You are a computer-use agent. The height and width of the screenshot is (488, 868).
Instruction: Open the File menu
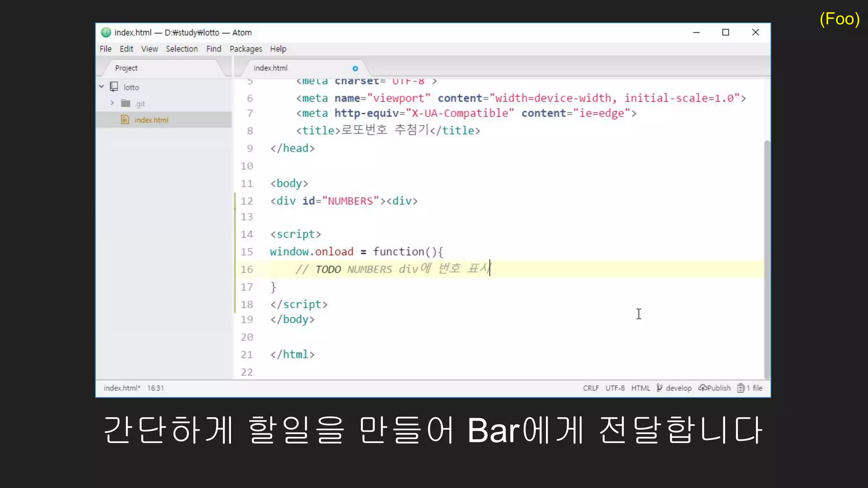pyautogui.click(x=106, y=49)
